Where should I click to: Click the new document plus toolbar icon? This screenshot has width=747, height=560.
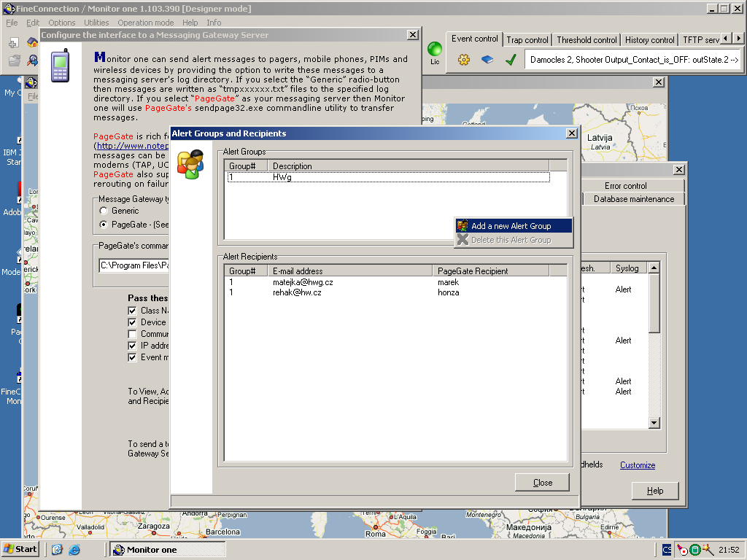pos(14,43)
